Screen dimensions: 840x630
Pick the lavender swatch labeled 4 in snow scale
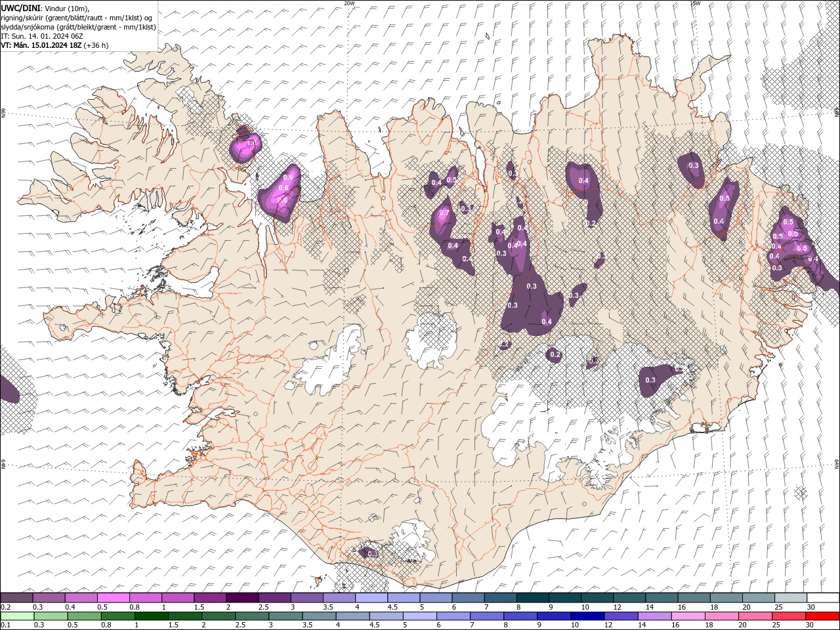371,598
